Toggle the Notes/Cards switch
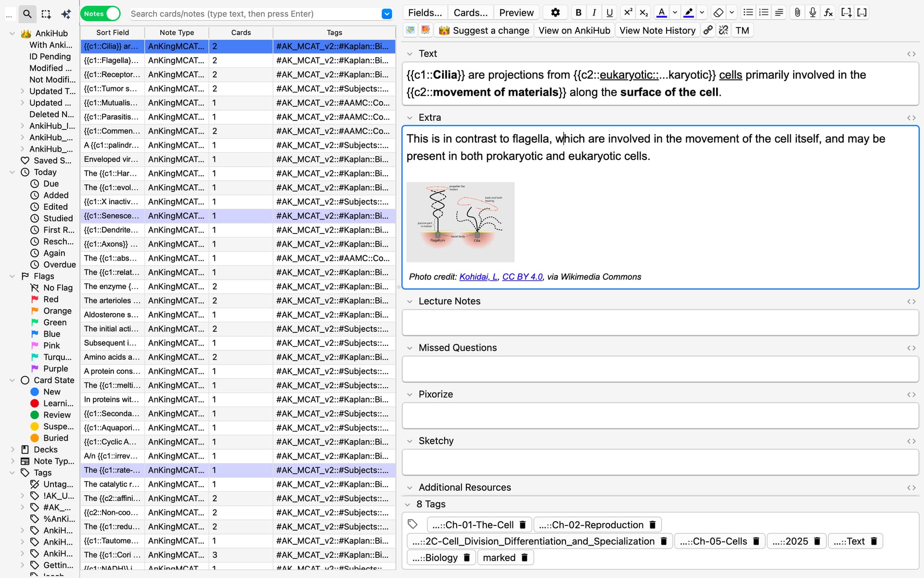The height and width of the screenshot is (578, 924). pyautogui.click(x=100, y=13)
